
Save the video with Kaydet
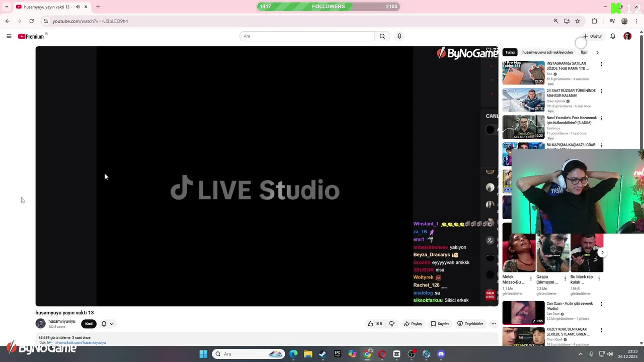click(x=440, y=324)
